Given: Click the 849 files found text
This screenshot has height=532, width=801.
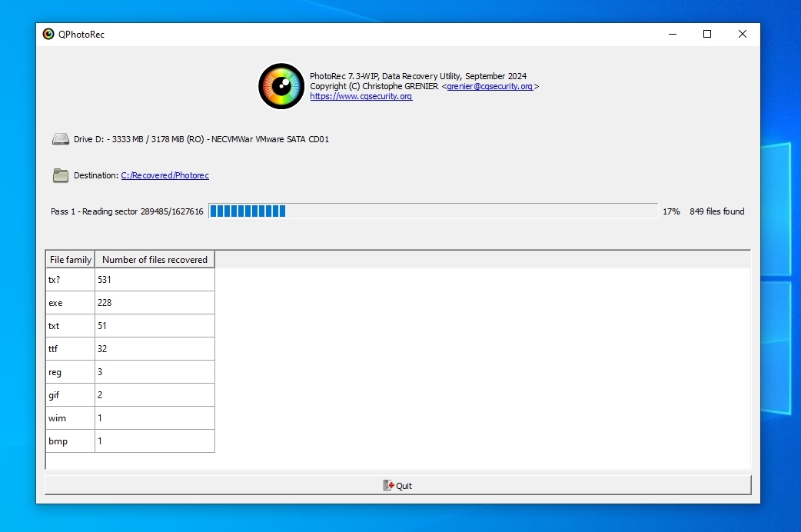Looking at the screenshot, I should 716,211.
